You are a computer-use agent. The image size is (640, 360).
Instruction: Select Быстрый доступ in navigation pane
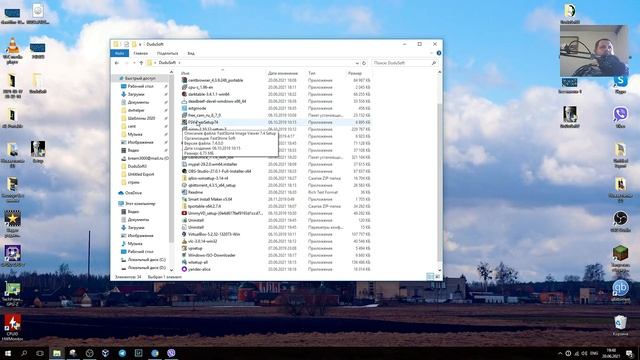[x=140, y=78]
